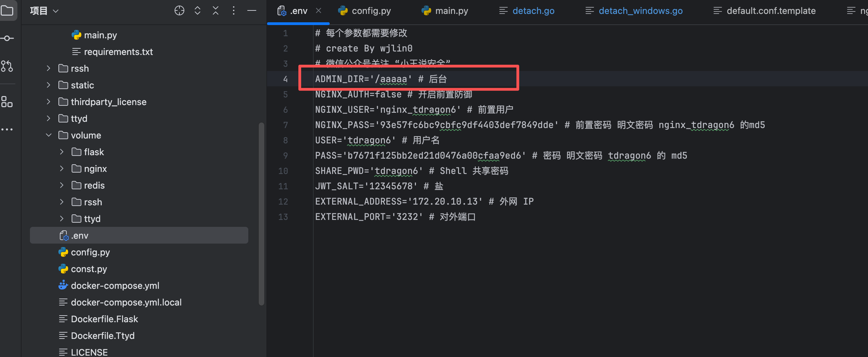This screenshot has height=357, width=868.
Task: Collapse the volume folder
Action: point(49,135)
